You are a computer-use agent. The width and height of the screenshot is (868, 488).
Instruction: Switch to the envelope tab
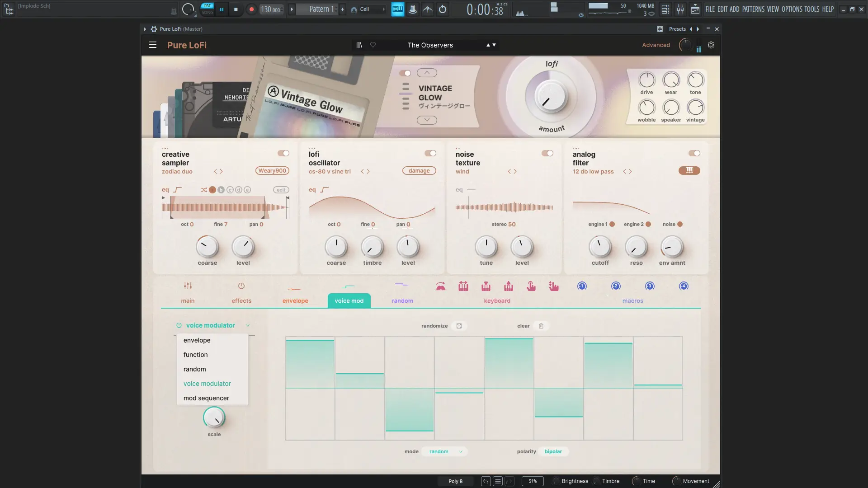(295, 300)
